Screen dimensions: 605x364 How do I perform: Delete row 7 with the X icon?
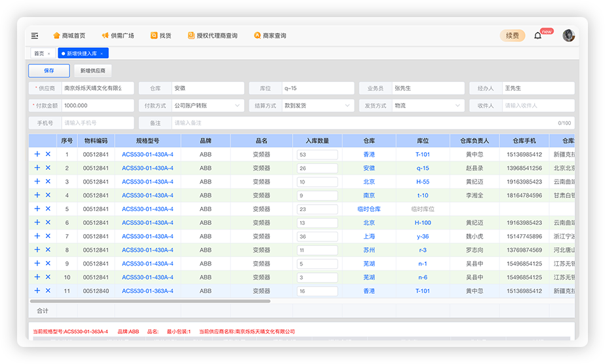(48, 236)
